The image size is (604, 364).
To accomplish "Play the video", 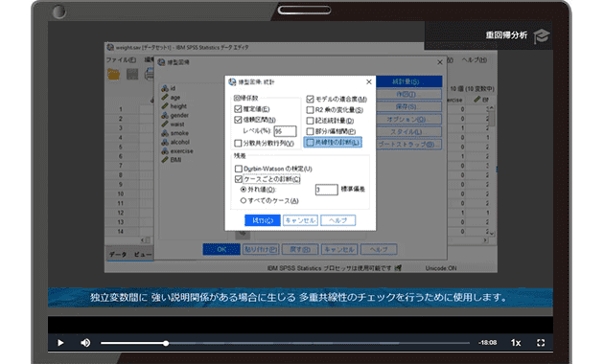I will click(60, 343).
